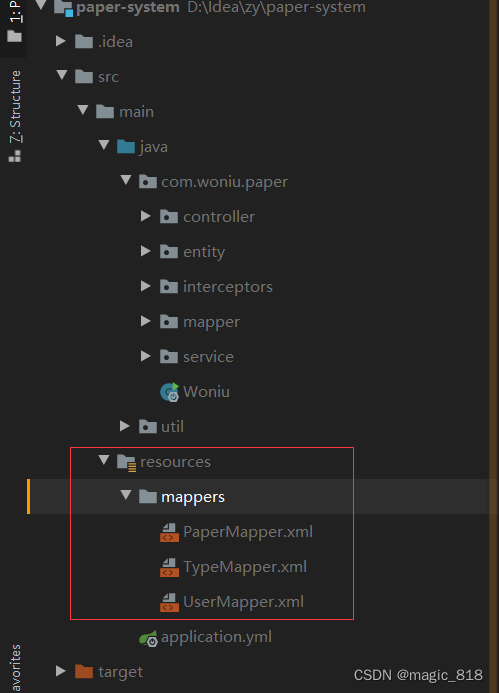Expand the util package arrow
499x693 pixels.
tap(125, 426)
